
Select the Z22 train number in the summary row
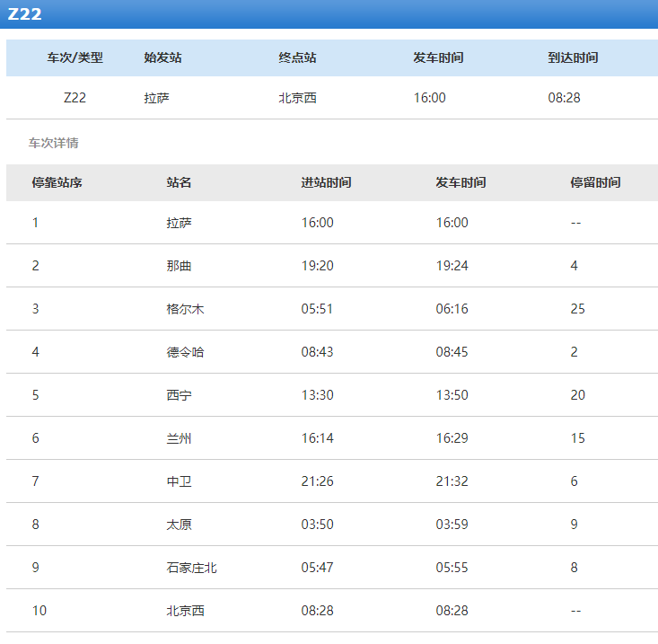(x=75, y=98)
